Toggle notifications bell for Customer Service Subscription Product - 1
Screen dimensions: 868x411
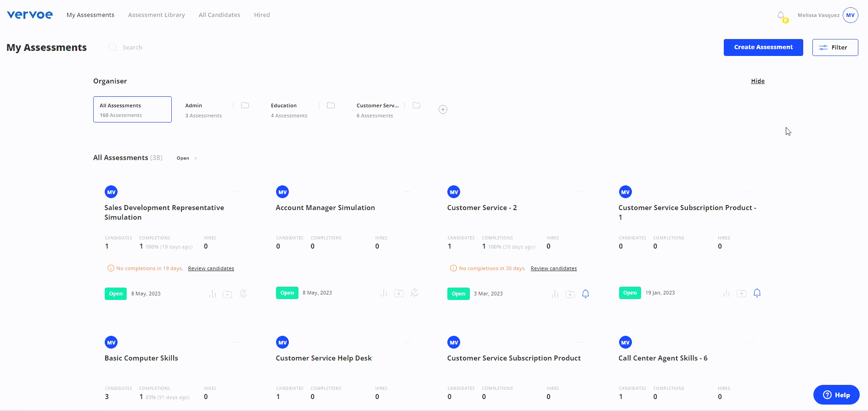(757, 293)
